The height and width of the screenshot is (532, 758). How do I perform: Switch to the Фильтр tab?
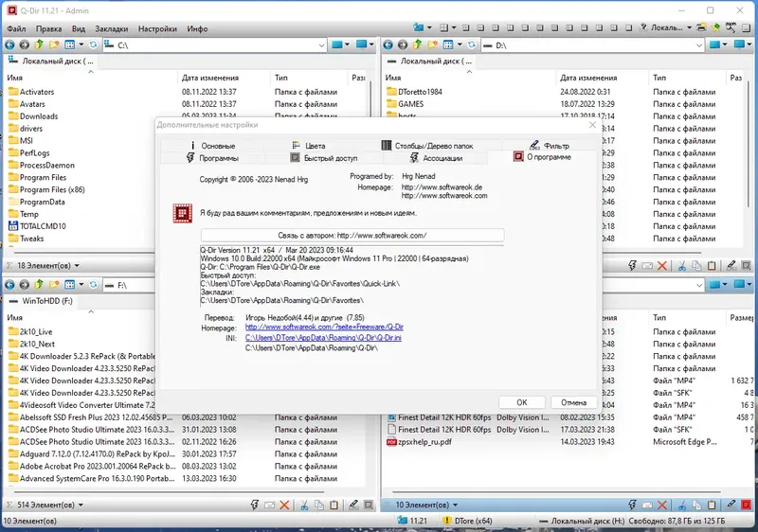550,146
